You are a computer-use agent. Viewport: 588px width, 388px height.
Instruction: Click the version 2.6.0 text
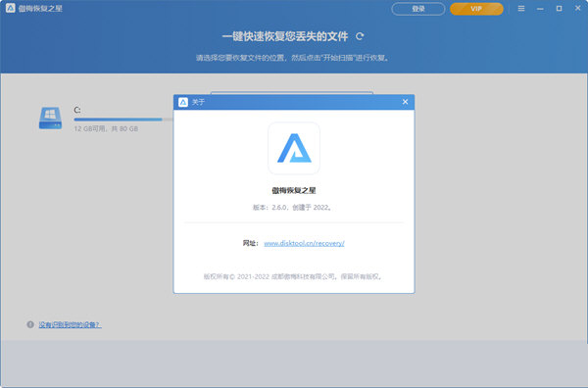point(292,208)
